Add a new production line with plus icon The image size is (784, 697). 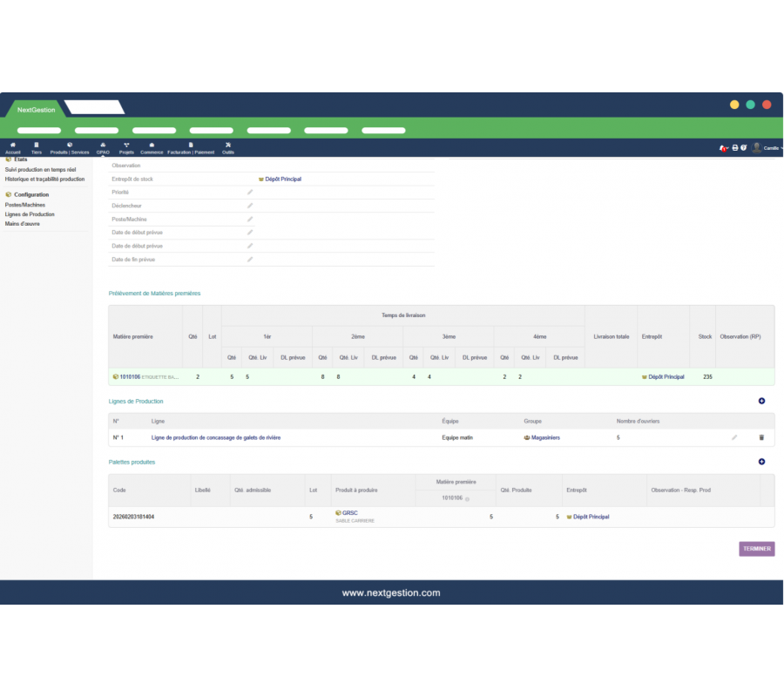[761, 401]
